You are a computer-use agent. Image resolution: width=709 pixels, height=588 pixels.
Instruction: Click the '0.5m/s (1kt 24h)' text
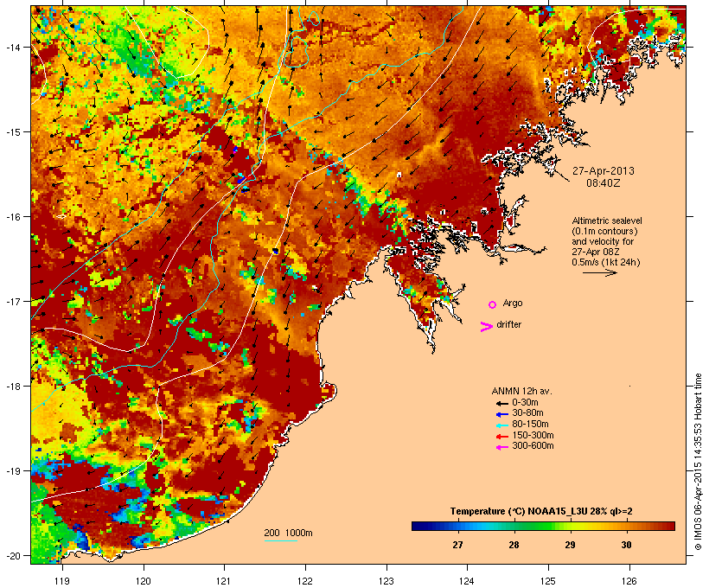(606, 262)
